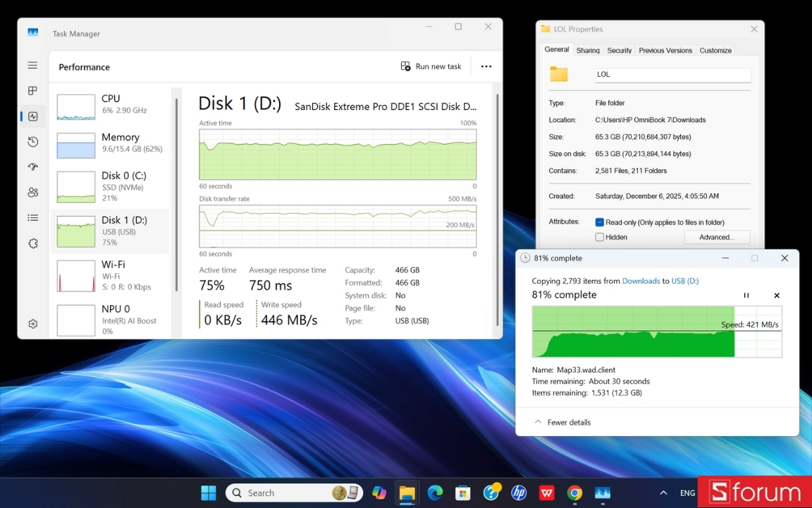Open the three-dot more options menu
The height and width of the screenshot is (508, 812).
click(486, 66)
